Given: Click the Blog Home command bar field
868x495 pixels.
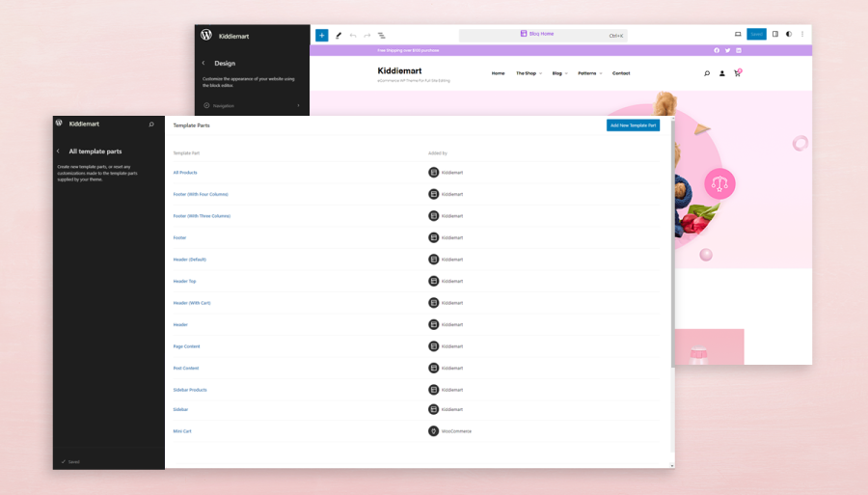Looking at the screenshot, I should tap(543, 35).
